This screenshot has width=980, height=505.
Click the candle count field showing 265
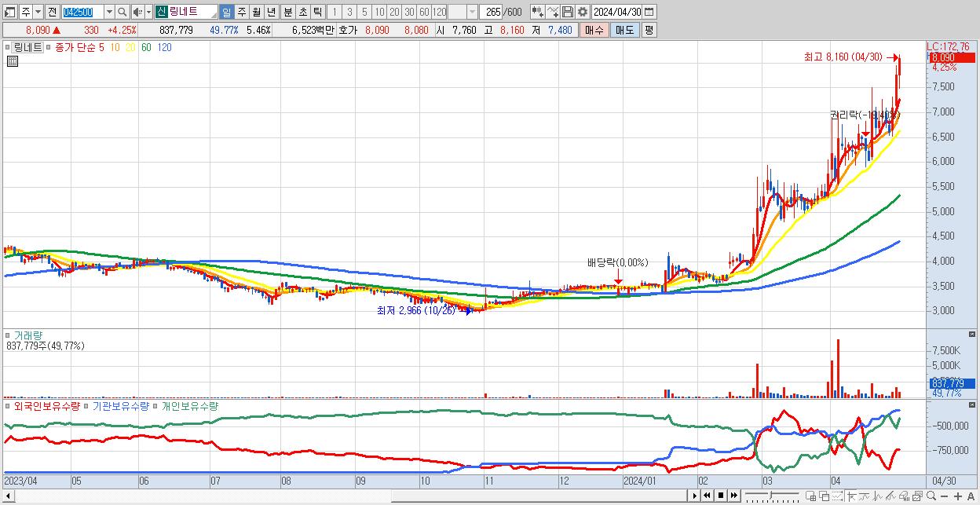(x=491, y=12)
